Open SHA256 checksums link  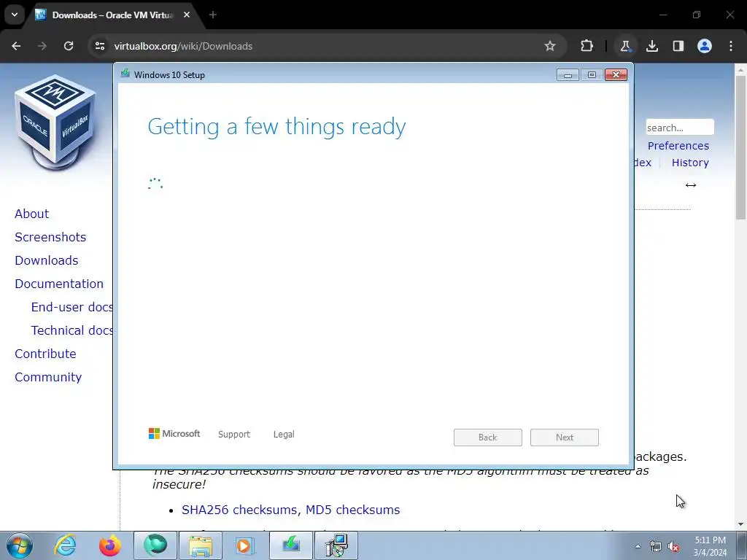coord(239,510)
